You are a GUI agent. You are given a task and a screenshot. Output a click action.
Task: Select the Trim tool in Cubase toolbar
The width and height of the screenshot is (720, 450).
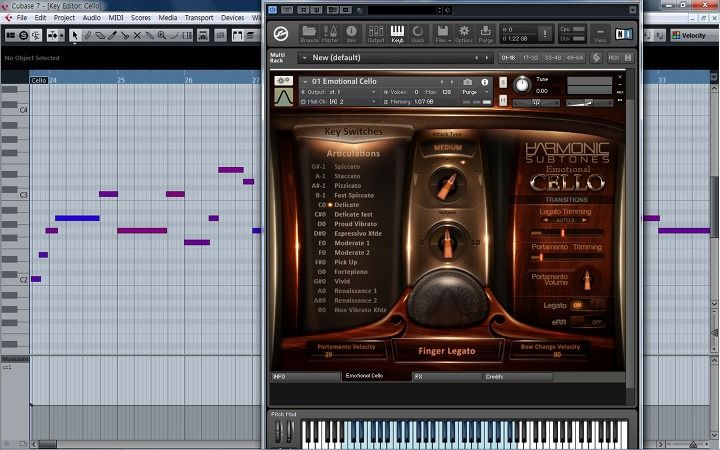point(112,35)
